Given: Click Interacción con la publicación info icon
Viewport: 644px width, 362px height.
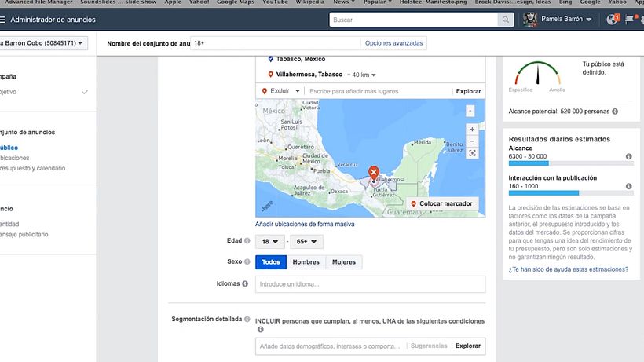Looking at the screenshot, I should click(x=628, y=186).
